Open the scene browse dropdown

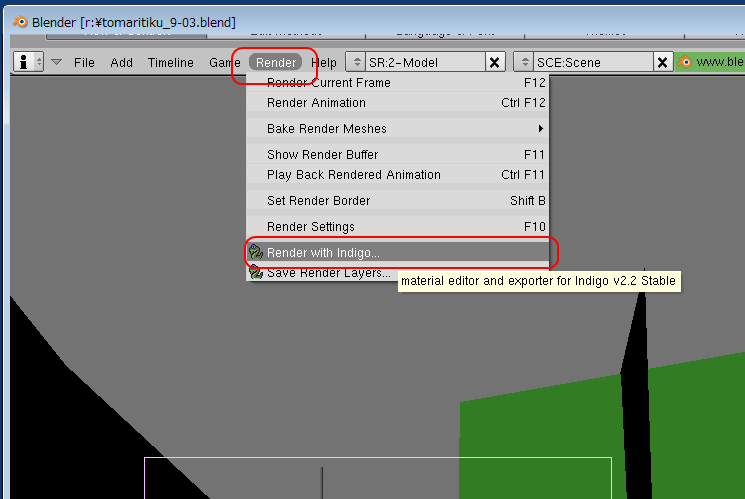pyautogui.click(x=525, y=62)
